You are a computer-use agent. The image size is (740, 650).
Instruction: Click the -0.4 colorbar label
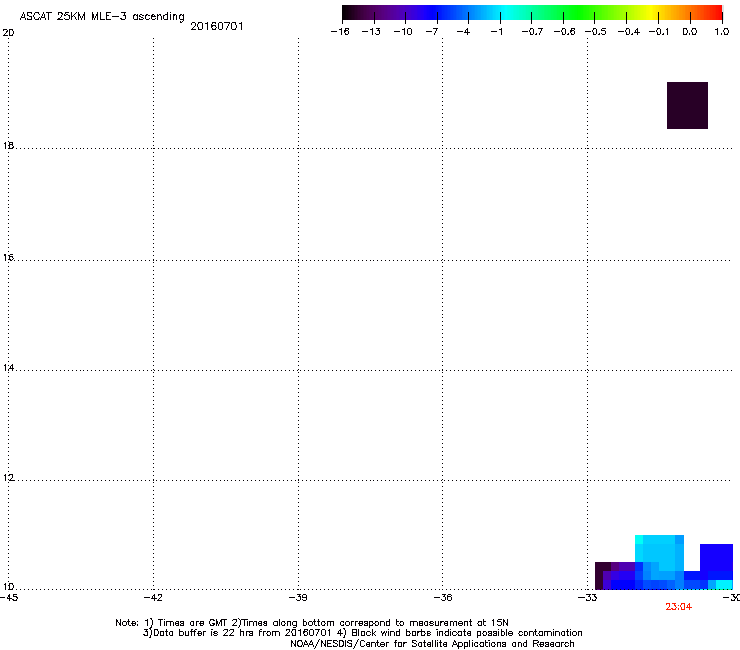pyautogui.click(x=629, y=32)
